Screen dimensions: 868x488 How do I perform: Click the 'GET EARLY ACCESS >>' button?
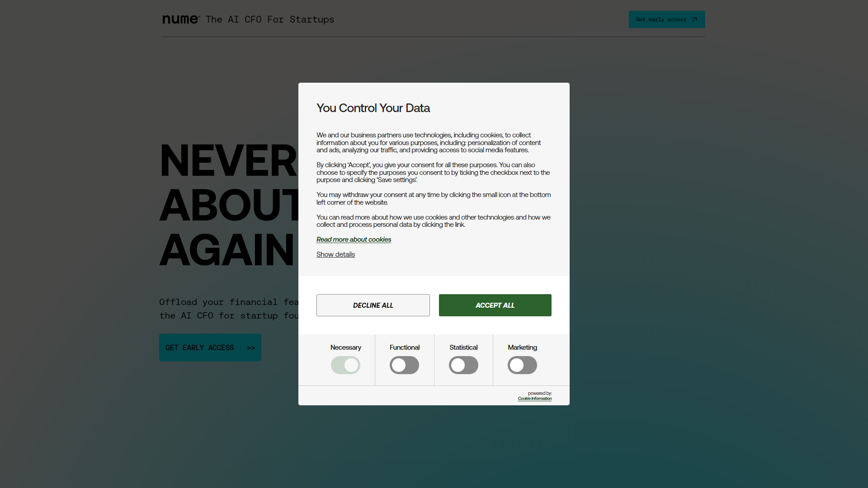click(210, 347)
